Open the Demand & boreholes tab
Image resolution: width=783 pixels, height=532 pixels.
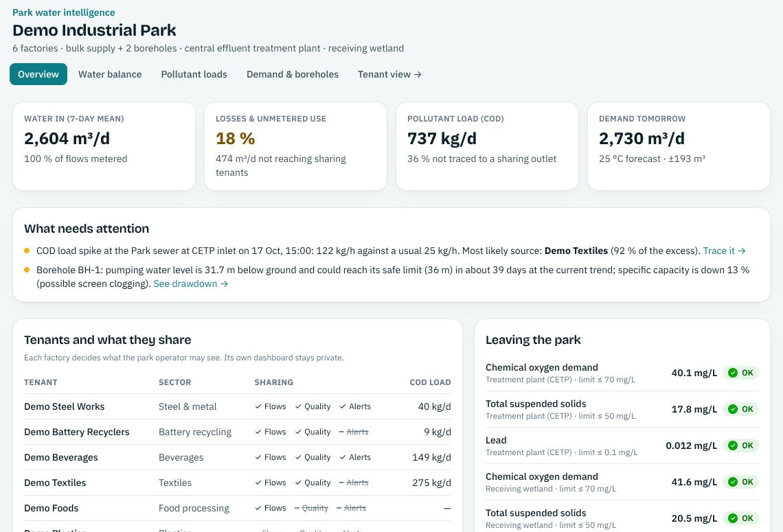pyautogui.click(x=292, y=74)
